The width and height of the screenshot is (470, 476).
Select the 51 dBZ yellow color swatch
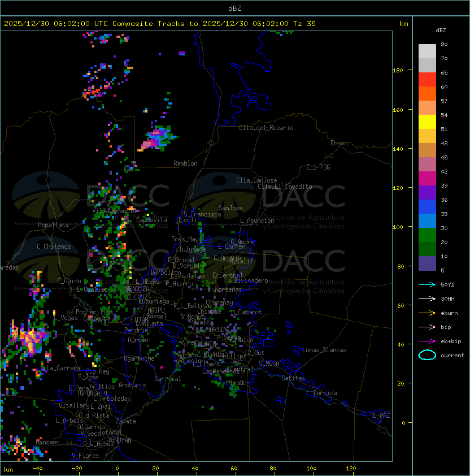[x=427, y=122]
